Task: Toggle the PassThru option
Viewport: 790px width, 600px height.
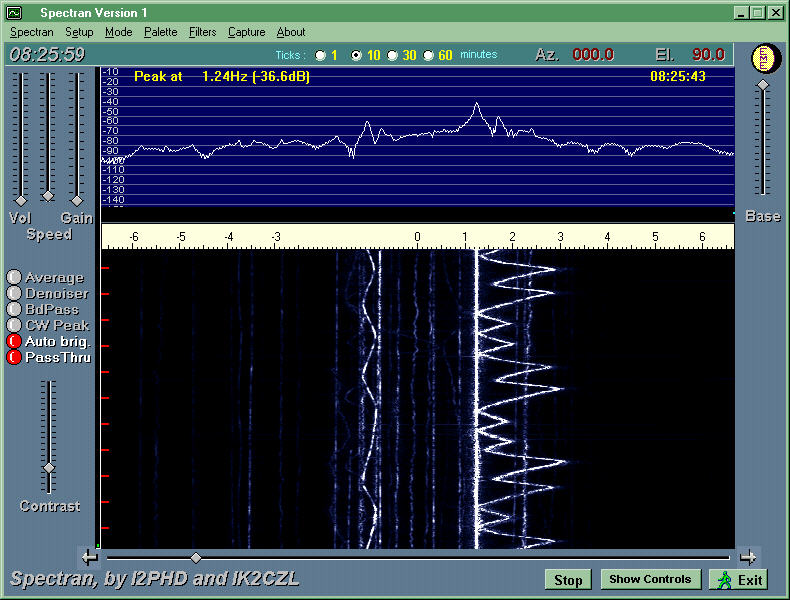Action: pyautogui.click(x=14, y=357)
